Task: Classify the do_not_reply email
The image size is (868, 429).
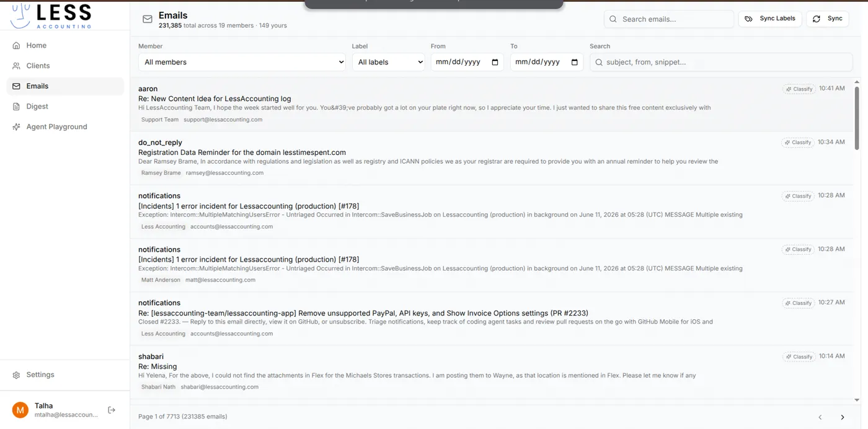Action: (x=798, y=143)
